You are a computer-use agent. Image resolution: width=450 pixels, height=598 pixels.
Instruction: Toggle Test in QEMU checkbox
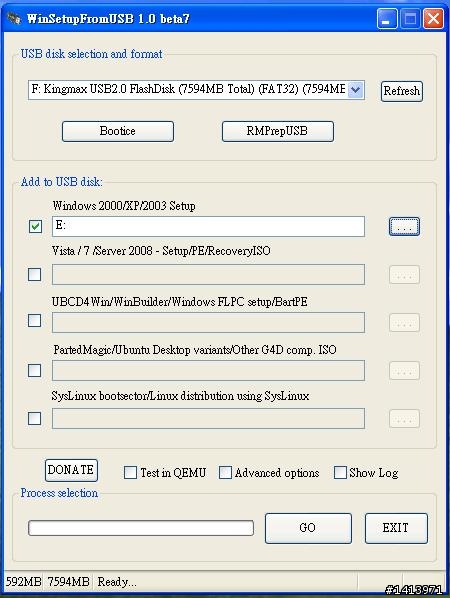(x=130, y=473)
